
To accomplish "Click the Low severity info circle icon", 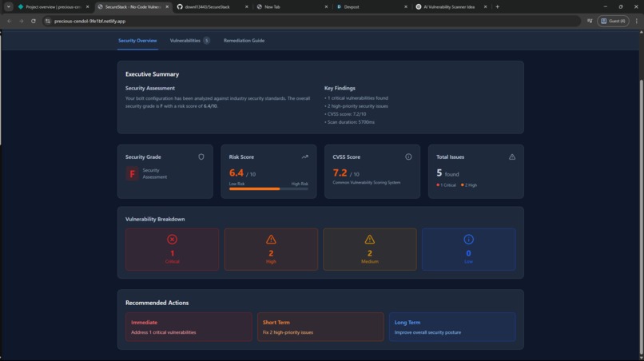I will tap(469, 240).
